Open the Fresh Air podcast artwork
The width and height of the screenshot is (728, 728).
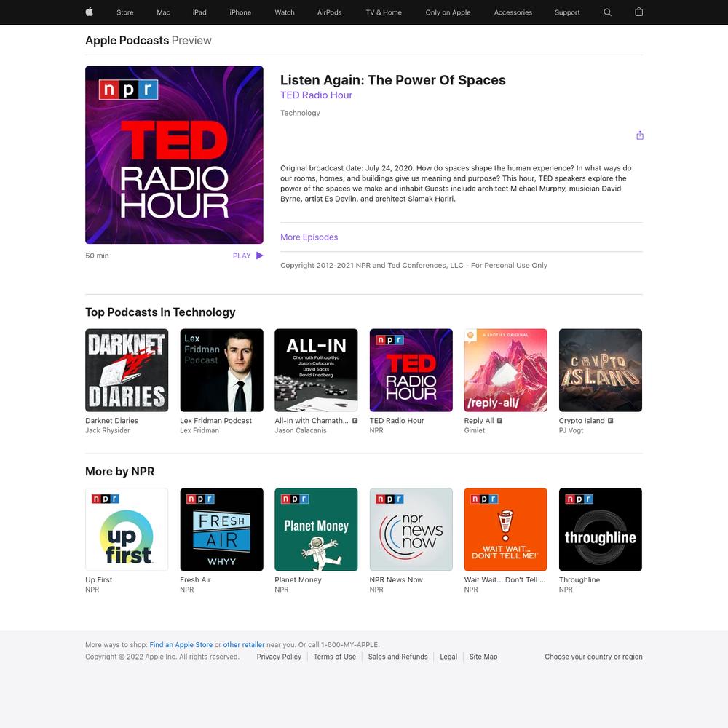(x=221, y=529)
